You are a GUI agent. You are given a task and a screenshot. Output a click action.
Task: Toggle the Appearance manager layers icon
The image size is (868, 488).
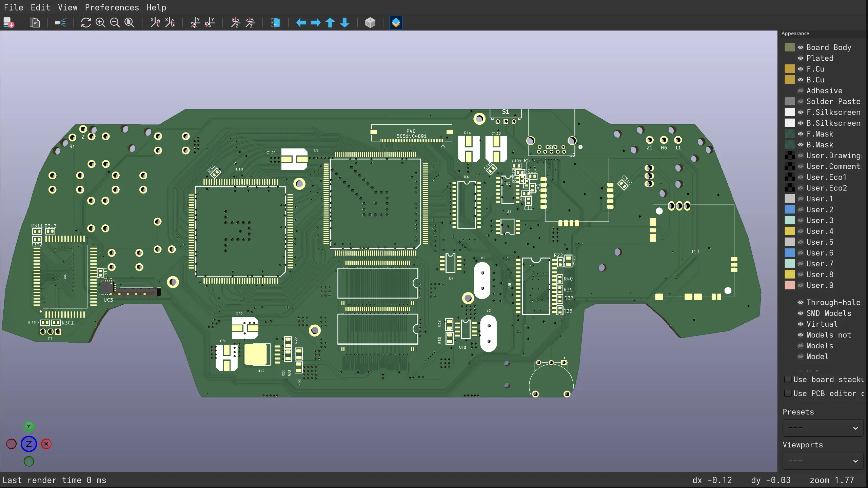(396, 23)
